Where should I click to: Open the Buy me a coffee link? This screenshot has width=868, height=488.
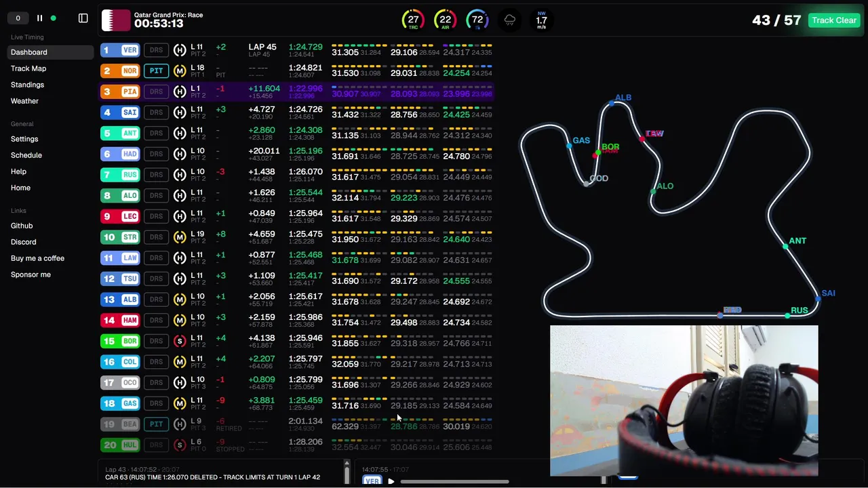pos(37,258)
